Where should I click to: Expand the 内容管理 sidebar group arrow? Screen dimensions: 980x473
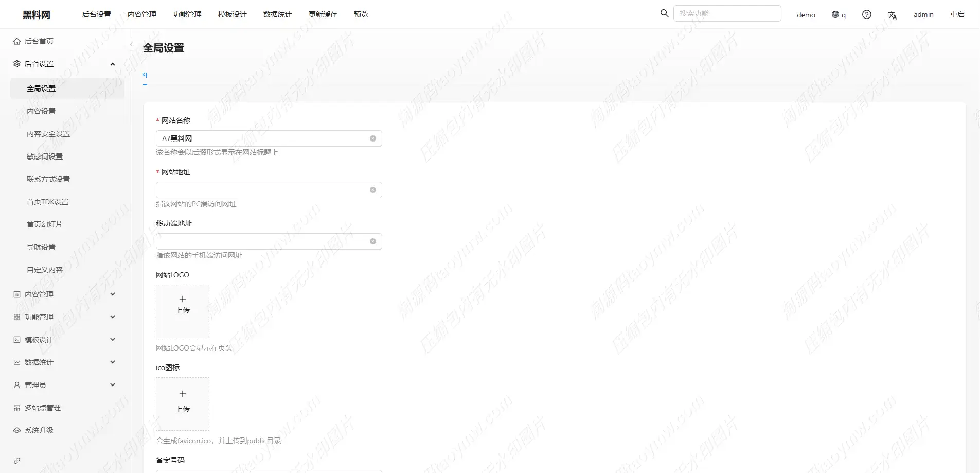(x=113, y=294)
